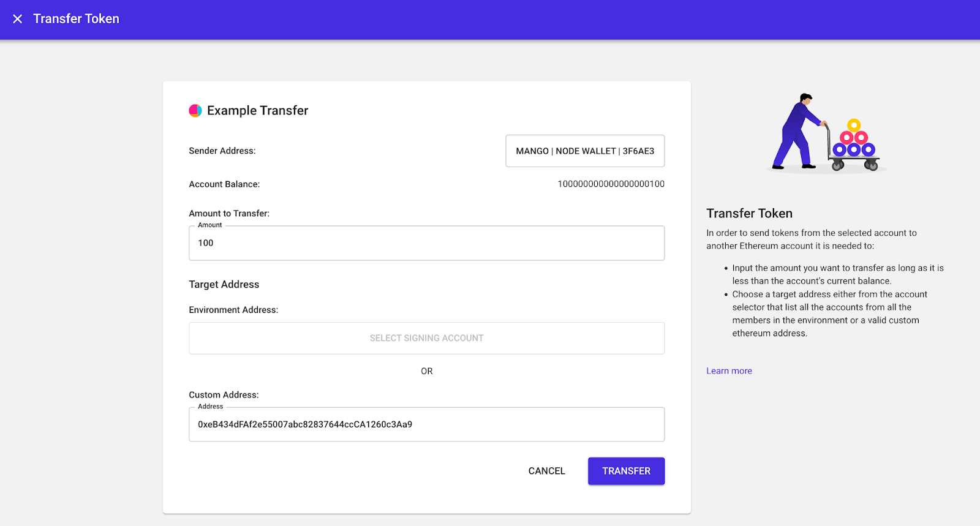
Task: Click CANCEL to dismiss the transfer
Action: pos(546,471)
